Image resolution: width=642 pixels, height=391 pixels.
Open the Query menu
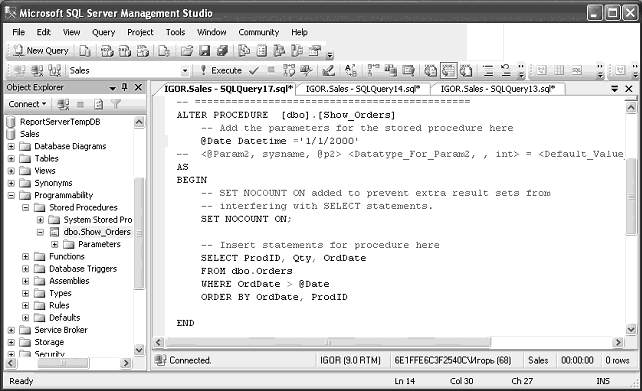(103, 32)
